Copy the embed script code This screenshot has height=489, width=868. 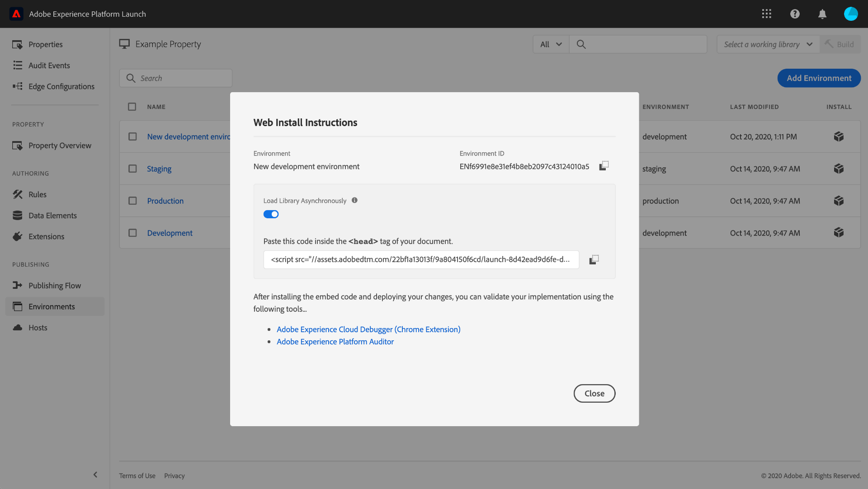click(594, 259)
